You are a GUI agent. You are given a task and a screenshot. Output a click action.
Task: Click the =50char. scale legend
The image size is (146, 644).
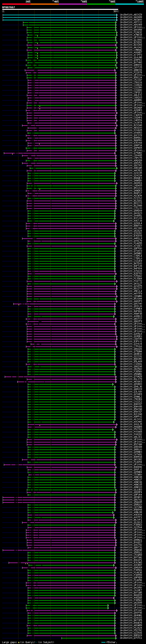109,642
